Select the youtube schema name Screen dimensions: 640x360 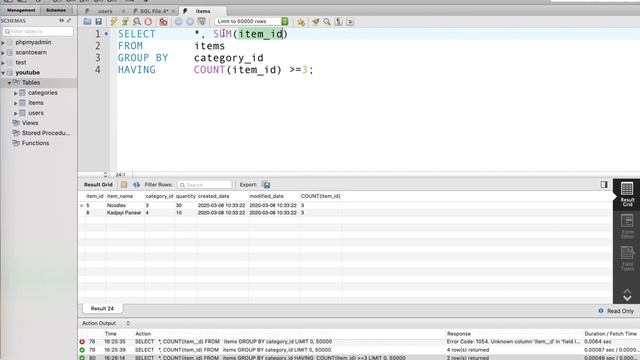pyautogui.click(x=27, y=73)
